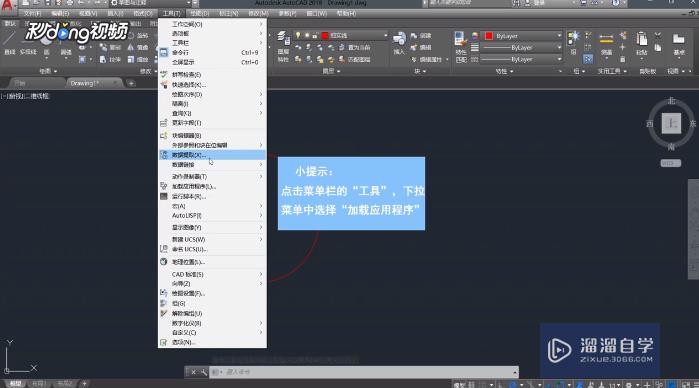Click the block Edit (编辑) icon

click(x=414, y=47)
